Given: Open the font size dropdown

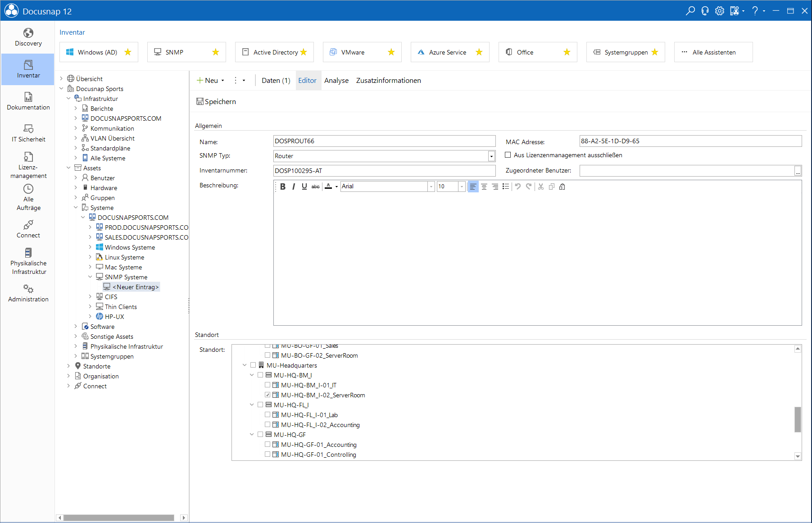Looking at the screenshot, I should 462,186.
